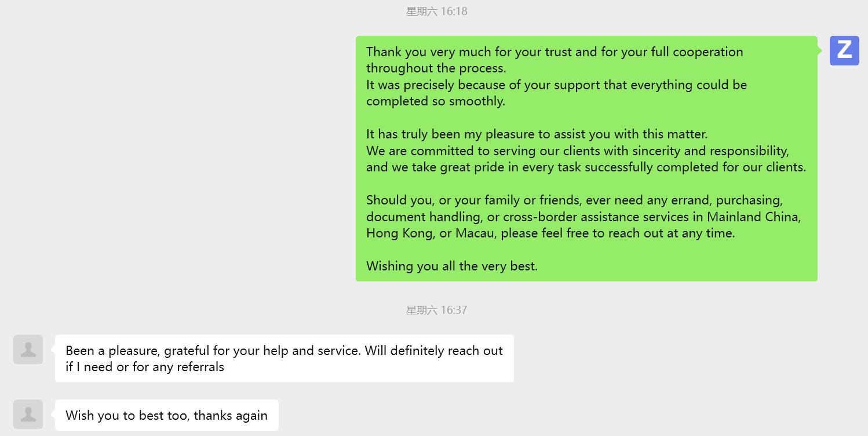Click the "It was precisely because" line
Screen dimensions: 868x436
tap(556, 85)
